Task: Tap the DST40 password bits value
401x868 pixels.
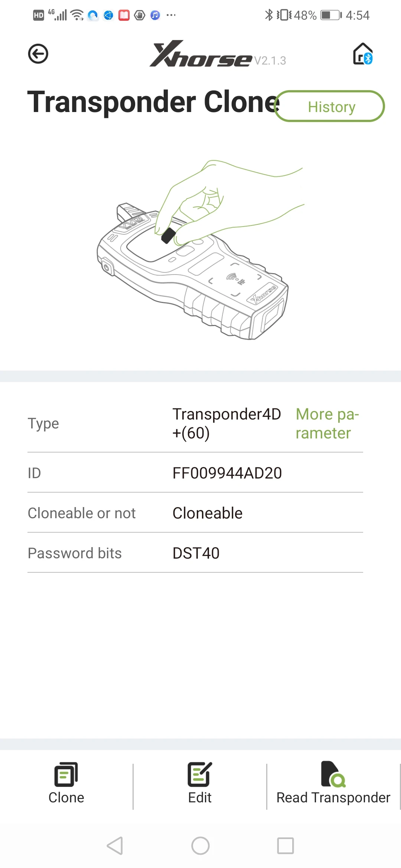Action: tap(196, 553)
